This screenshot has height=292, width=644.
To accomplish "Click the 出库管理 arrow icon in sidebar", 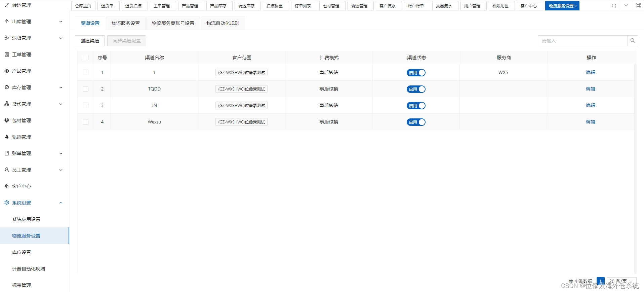I will tap(7, 22).
